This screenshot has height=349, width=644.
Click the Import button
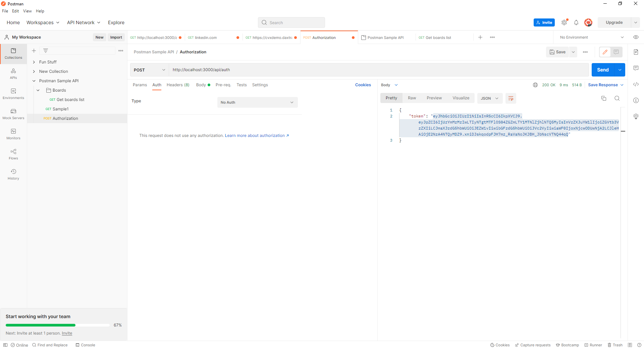(116, 37)
